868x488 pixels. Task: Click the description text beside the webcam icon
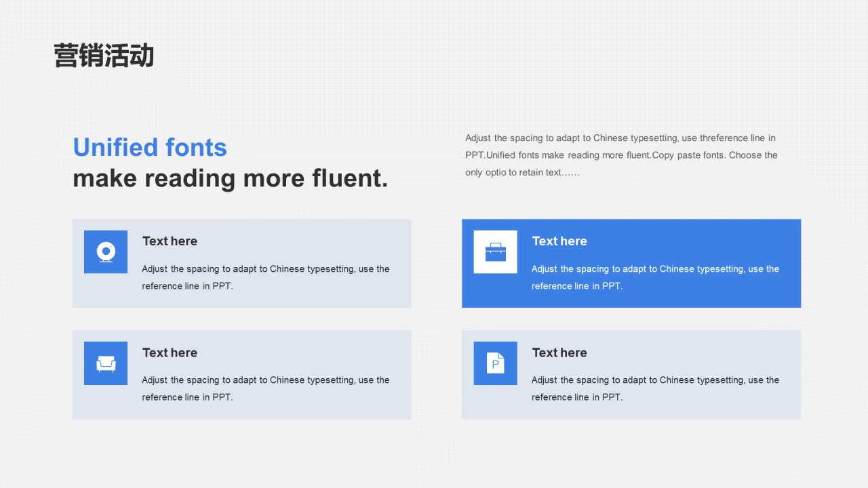click(266, 277)
